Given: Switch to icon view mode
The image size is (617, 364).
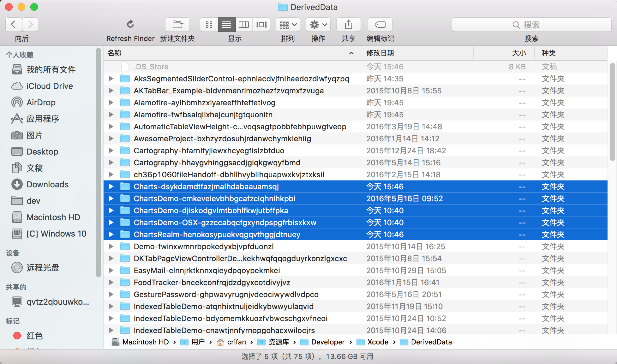Looking at the screenshot, I should click(209, 24).
